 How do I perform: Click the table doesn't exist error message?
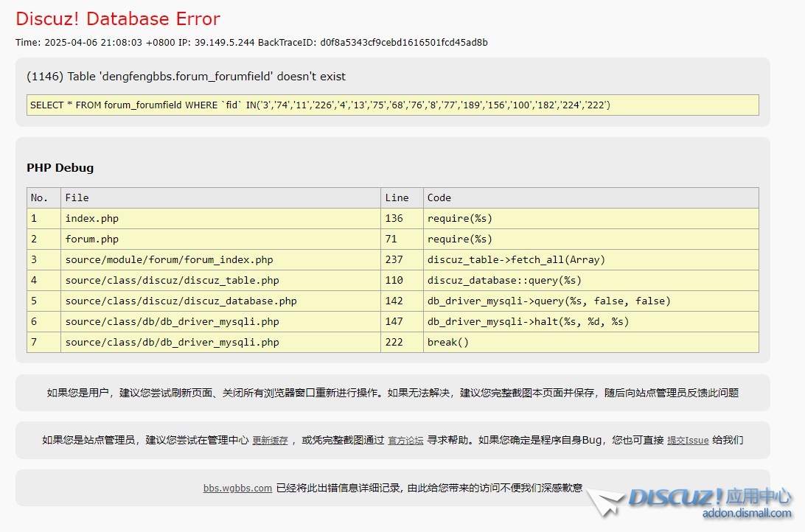coord(186,77)
